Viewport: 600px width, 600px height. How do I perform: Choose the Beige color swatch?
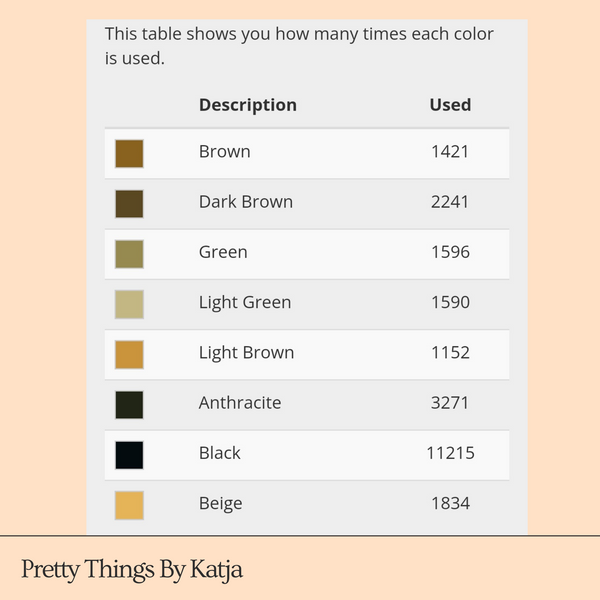pos(129,505)
